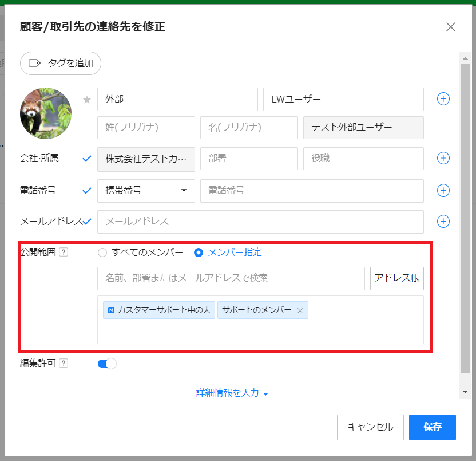Open the 携帯番号 phone type dropdown
The height and width of the screenshot is (461, 476).
pos(146,191)
